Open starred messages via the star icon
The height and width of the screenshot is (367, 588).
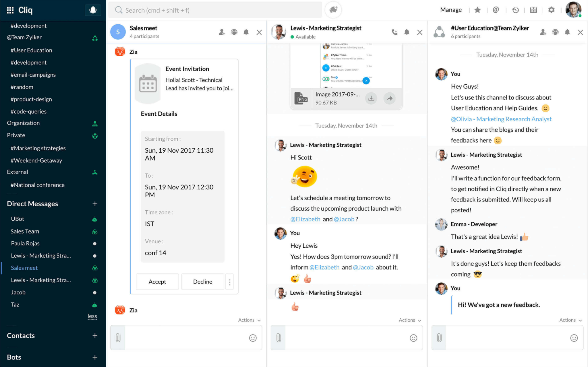tap(477, 10)
